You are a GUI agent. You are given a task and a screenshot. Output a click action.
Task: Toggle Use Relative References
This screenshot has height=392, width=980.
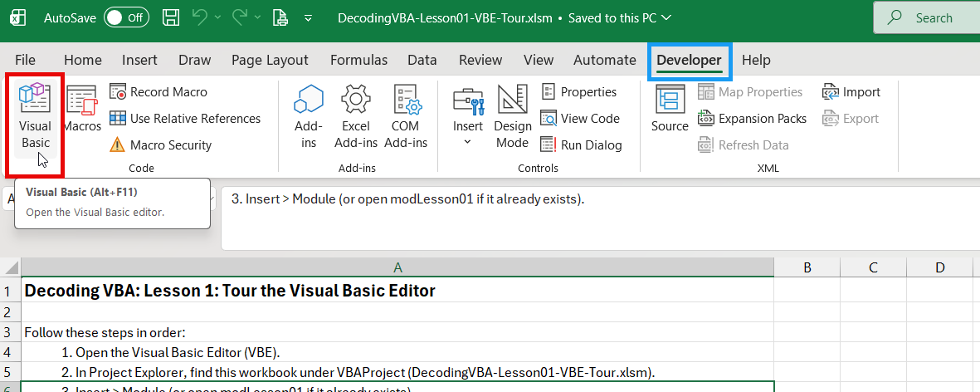185,118
